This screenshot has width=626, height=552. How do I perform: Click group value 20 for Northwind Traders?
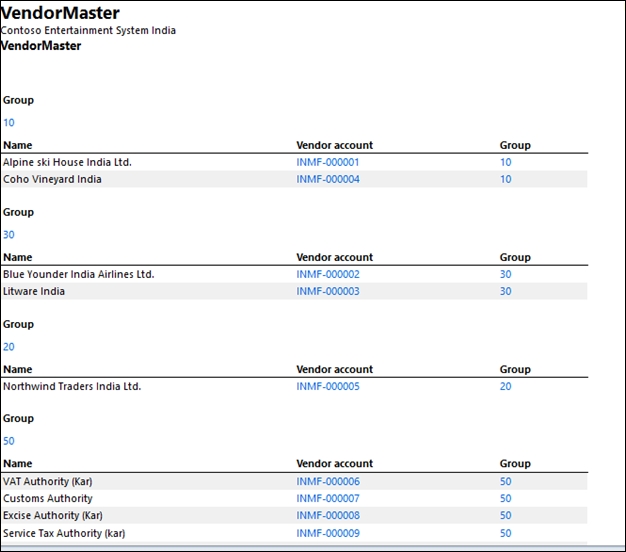click(x=505, y=386)
